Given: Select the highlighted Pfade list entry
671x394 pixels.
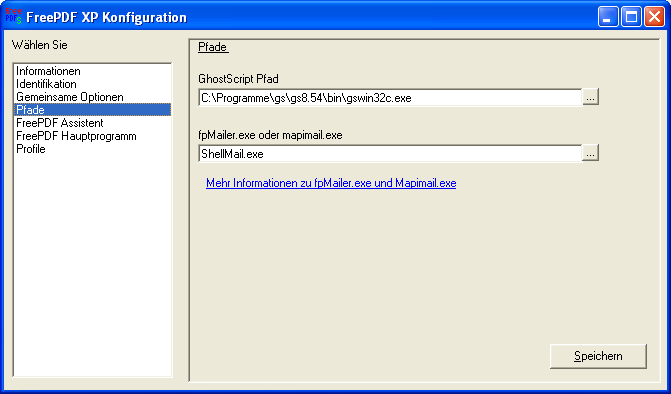Looking at the screenshot, I should (x=92, y=110).
